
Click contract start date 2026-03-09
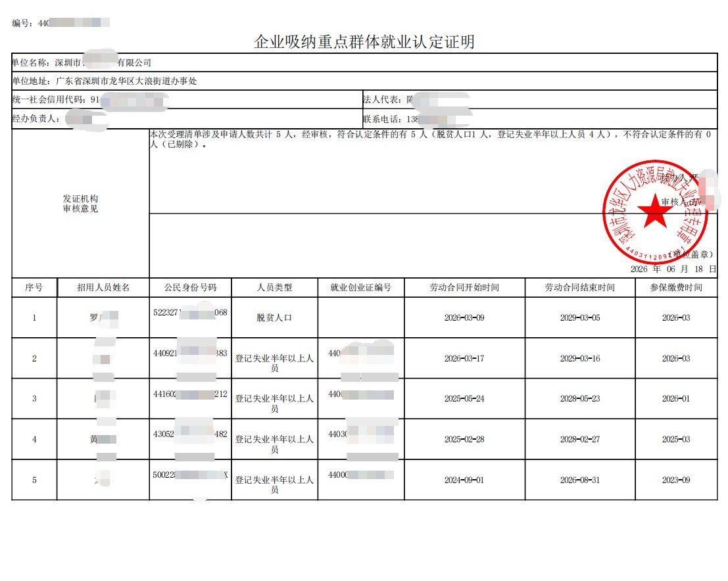click(464, 318)
